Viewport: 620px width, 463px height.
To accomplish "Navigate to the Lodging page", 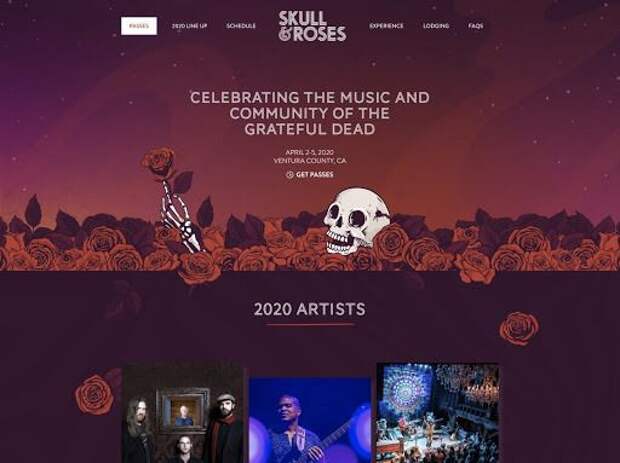I will pos(436,26).
